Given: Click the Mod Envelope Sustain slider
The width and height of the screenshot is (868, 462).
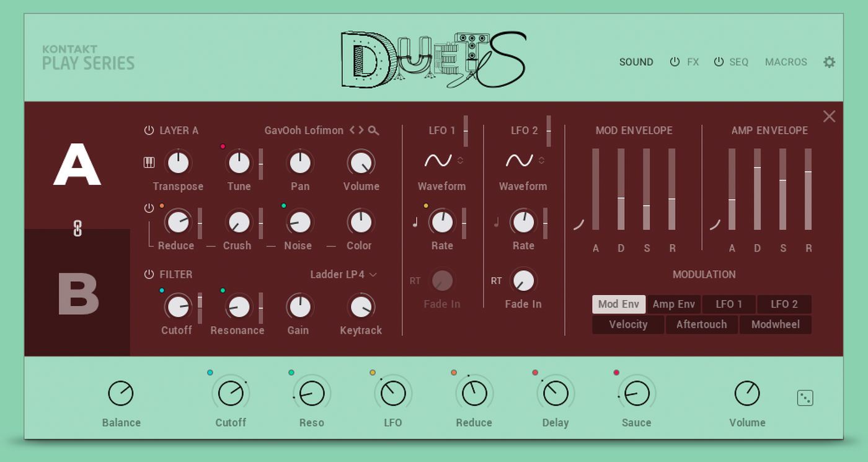Looking at the screenshot, I should 647,189.
